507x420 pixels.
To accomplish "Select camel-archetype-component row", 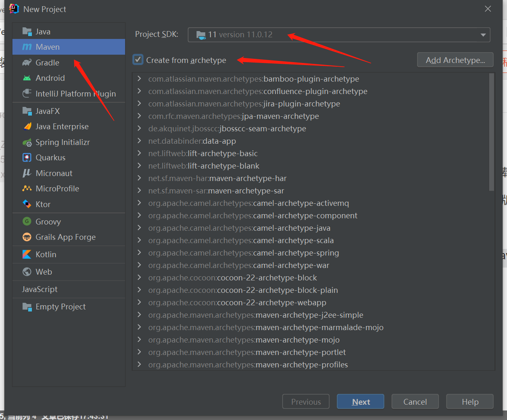I will coord(311,215).
